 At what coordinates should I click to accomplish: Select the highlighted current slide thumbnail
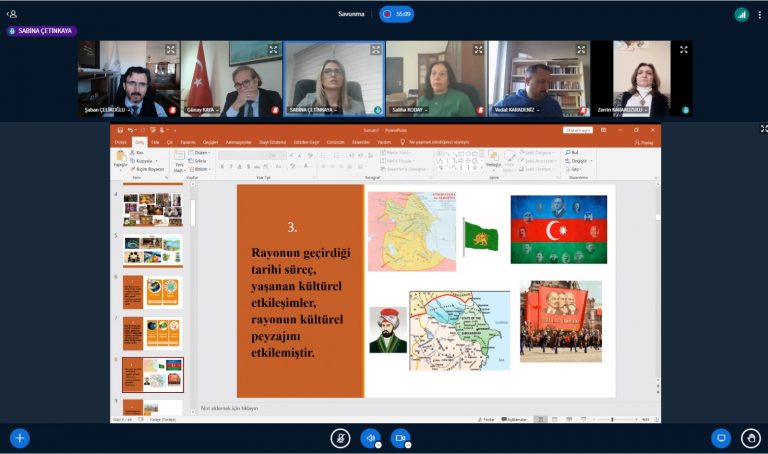153,374
